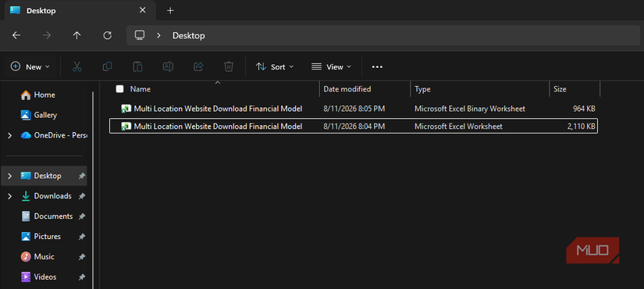
Task: Click the pin icon beside Documents
Action: [82, 216]
